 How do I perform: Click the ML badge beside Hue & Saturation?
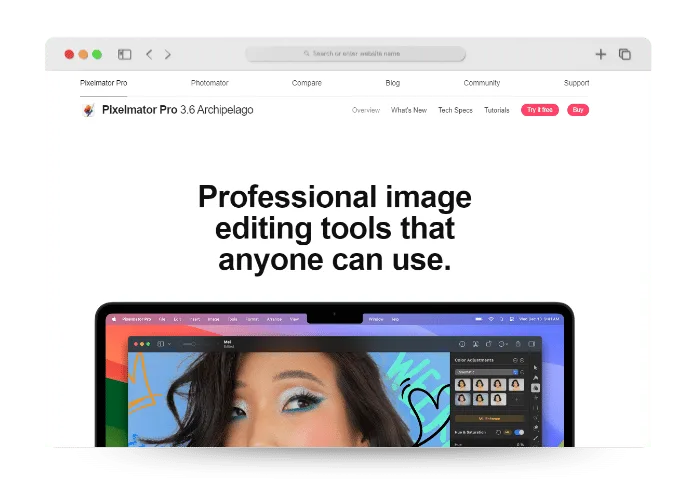[x=508, y=432]
